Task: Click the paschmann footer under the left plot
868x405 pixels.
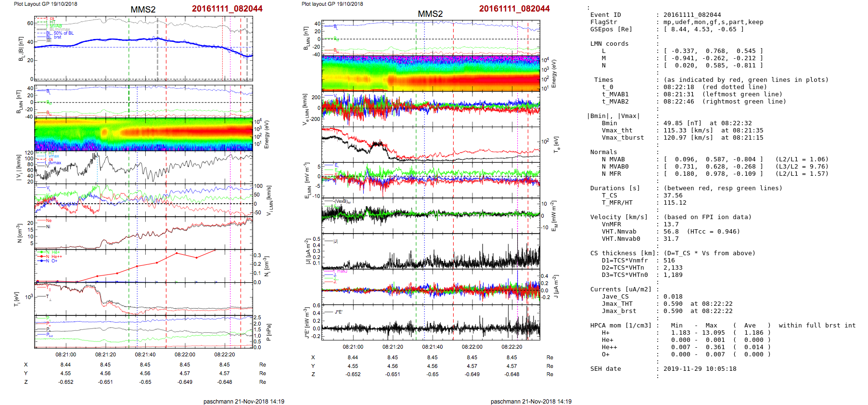Action: (243, 401)
